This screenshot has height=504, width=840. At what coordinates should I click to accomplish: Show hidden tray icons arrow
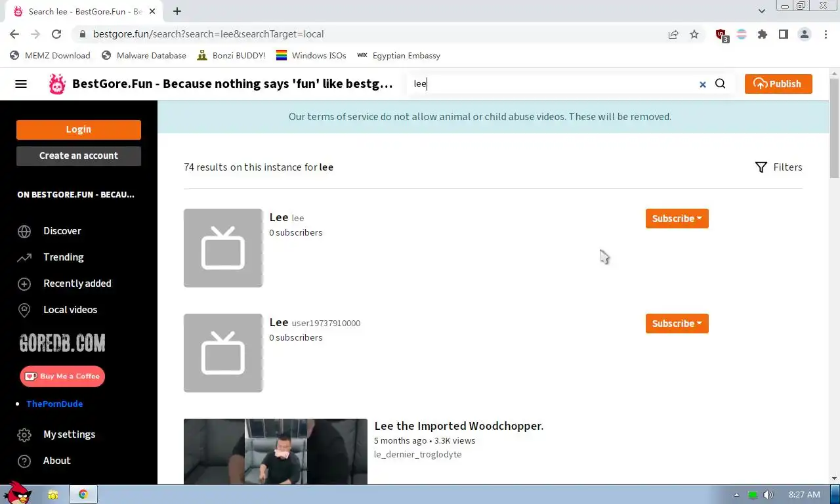click(x=736, y=495)
